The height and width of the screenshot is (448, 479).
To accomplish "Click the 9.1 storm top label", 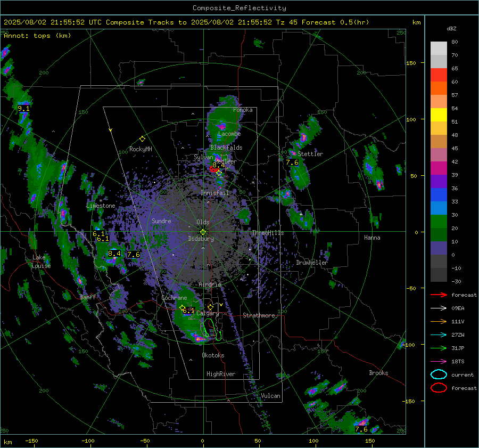I will 23,109.
